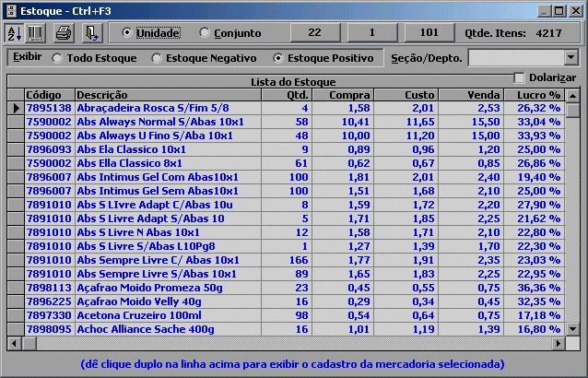The width and height of the screenshot is (588, 378).
Task: Click the printer icon
Action: pos(63,33)
